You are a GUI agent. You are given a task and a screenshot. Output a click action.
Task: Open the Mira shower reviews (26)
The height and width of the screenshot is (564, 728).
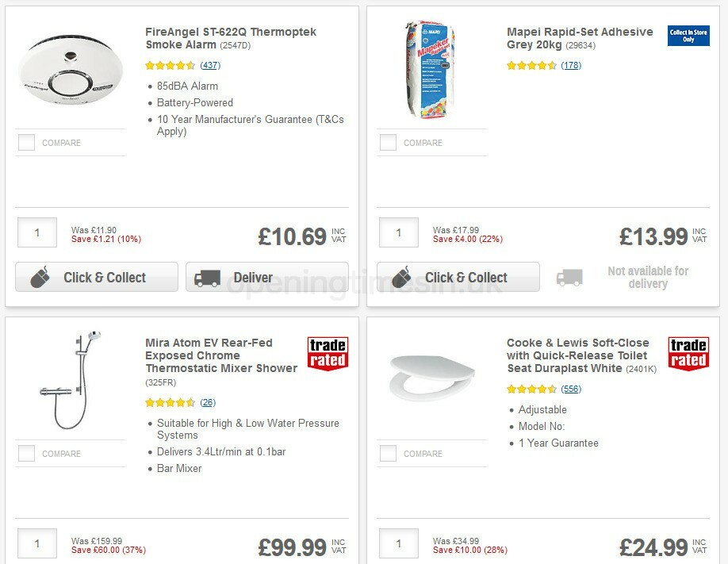pos(206,402)
